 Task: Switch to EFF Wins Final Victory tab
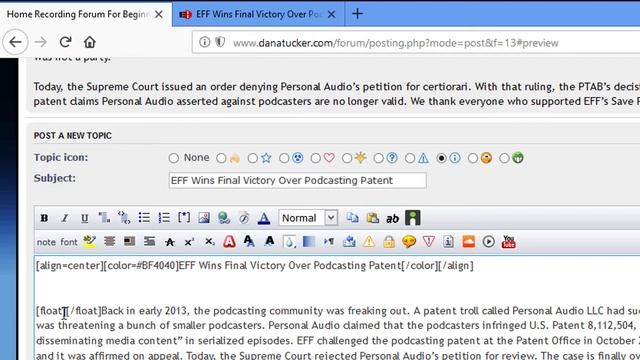pyautogui.click(x=257, y=14)
